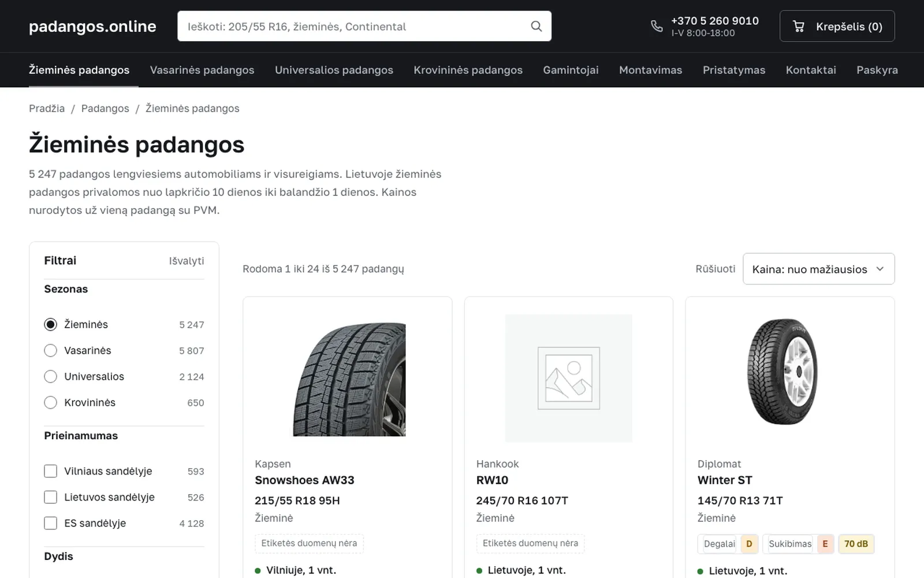Image resolution: width=924 pixels, height=578 pixels.
Task: Click the 145/70 R13 71T size text
Action: [740, 501]
